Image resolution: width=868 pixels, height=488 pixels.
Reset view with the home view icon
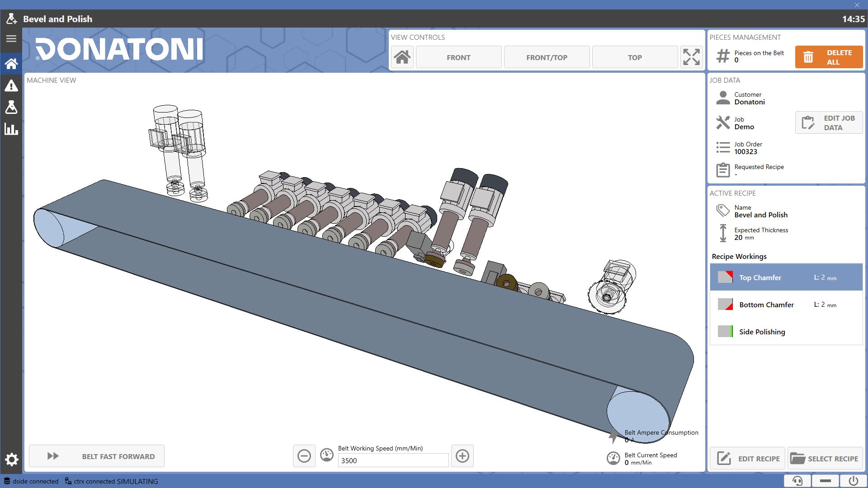tap(402, 57)
